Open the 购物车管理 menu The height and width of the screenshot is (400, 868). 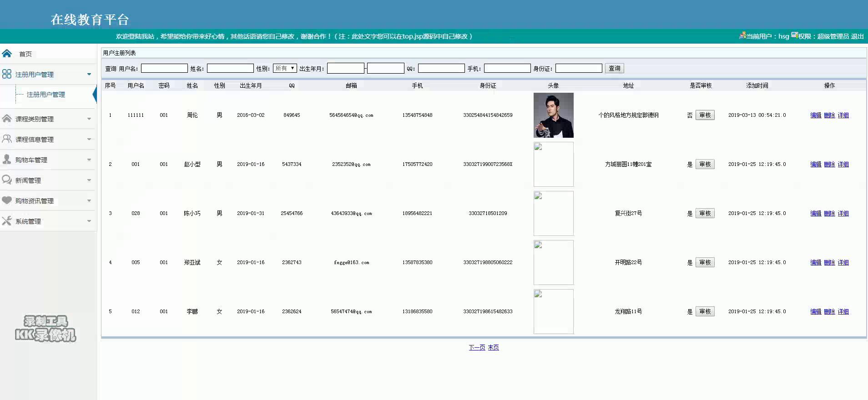pyautogui.click(x=31, y=160)
